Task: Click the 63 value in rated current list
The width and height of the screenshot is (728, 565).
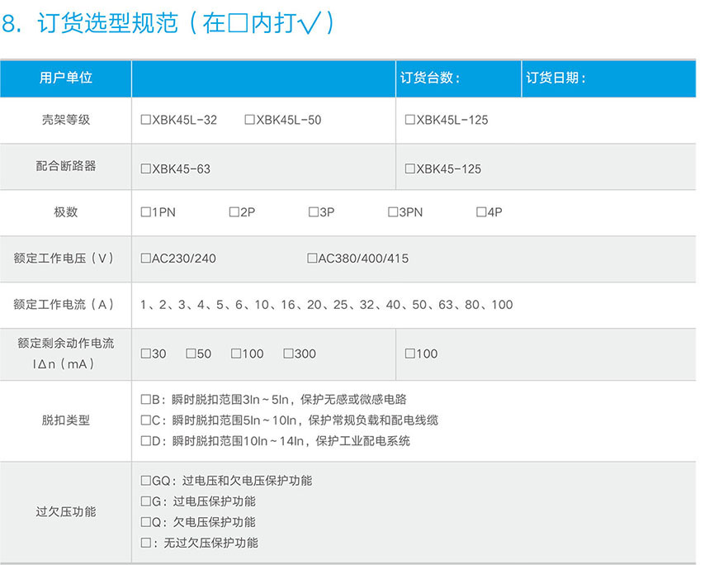Action: click(x=446, y=305)
